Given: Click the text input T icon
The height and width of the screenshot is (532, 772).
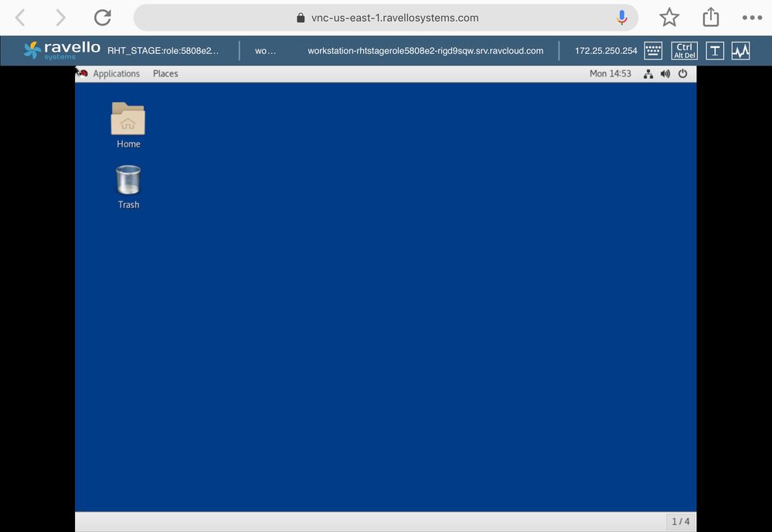Looking at the screenshot, I should pos(716,51).
